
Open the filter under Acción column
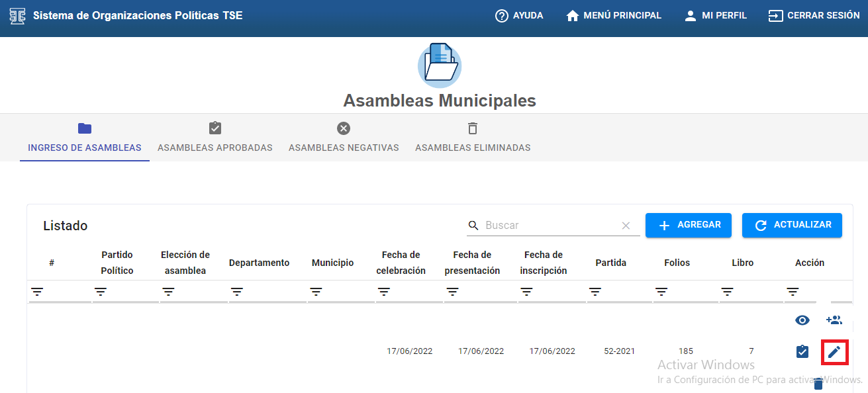(x=793, y=292)
